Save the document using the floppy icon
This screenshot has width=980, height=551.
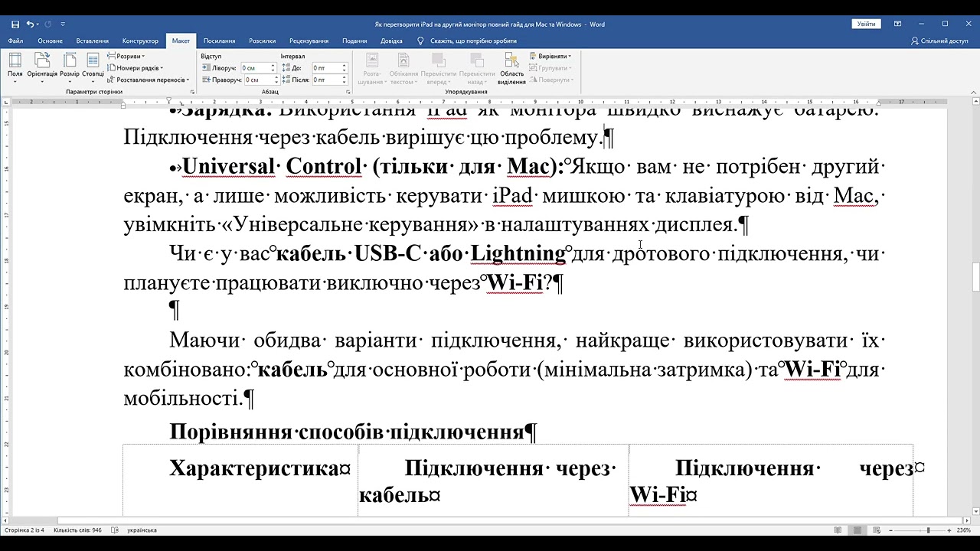coord(15,24)
